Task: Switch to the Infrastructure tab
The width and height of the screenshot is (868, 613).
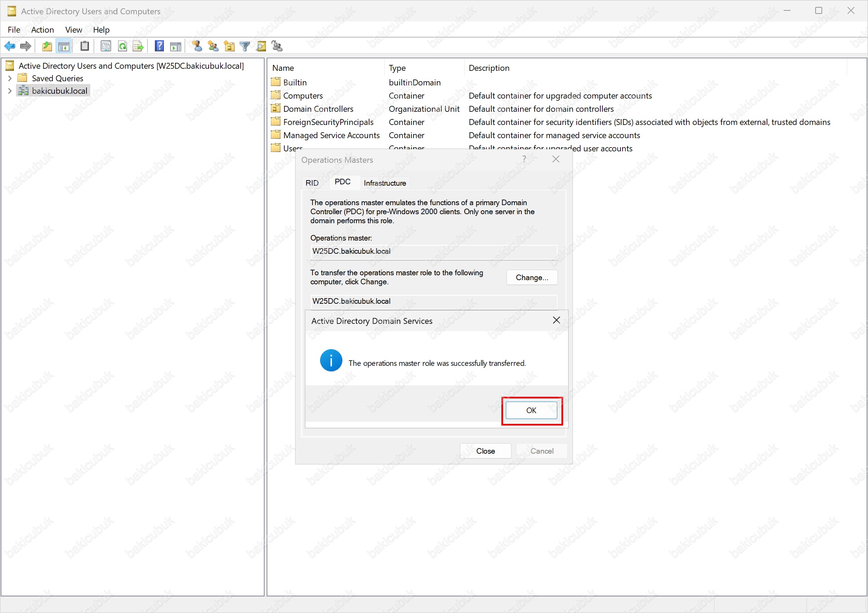Action: (x=385, y=183)
